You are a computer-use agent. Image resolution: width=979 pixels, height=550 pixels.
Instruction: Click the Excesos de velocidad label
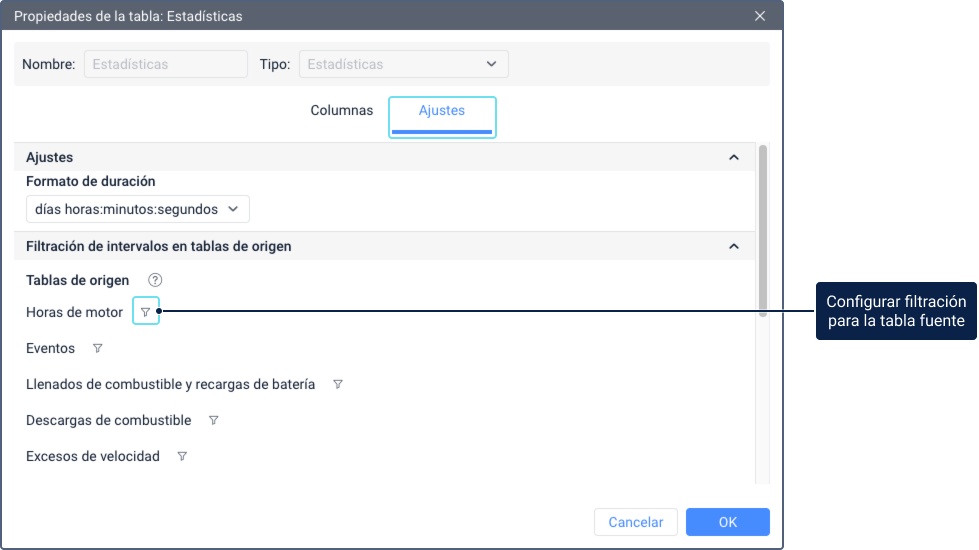[92, 457]
